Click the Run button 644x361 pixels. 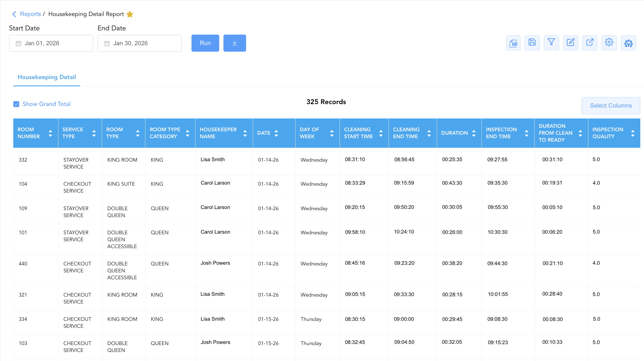click(x=205, y=43)
